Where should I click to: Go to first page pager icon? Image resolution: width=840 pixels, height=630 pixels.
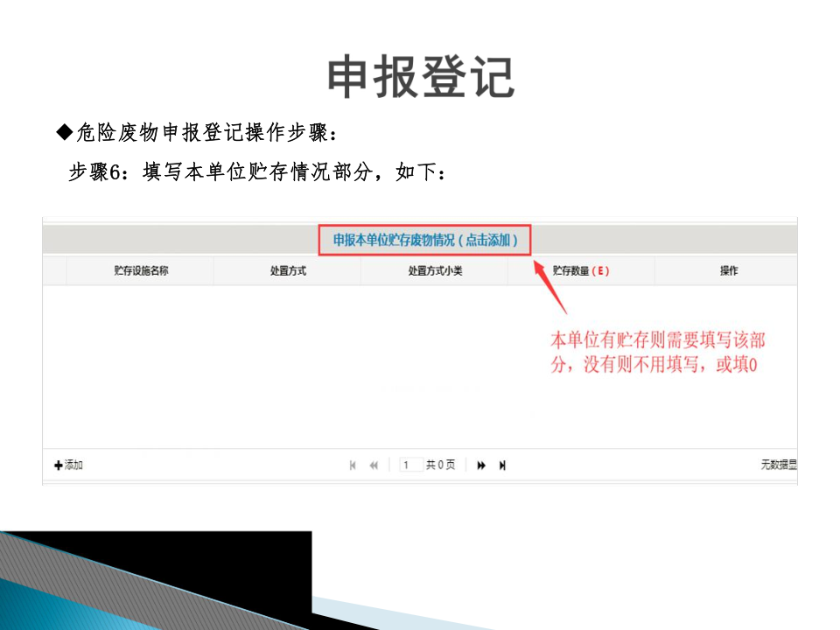[353, 465]
